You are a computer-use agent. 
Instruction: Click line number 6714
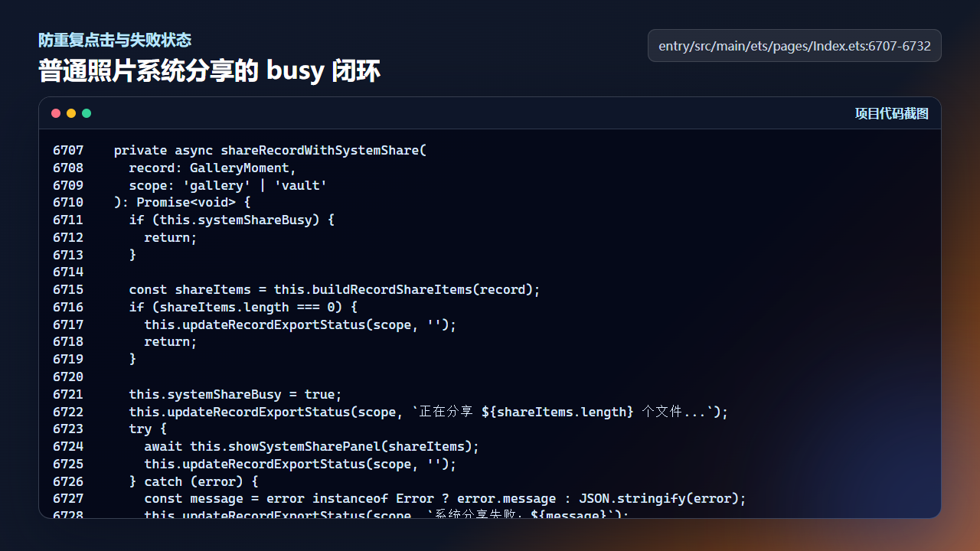(68, 272)
